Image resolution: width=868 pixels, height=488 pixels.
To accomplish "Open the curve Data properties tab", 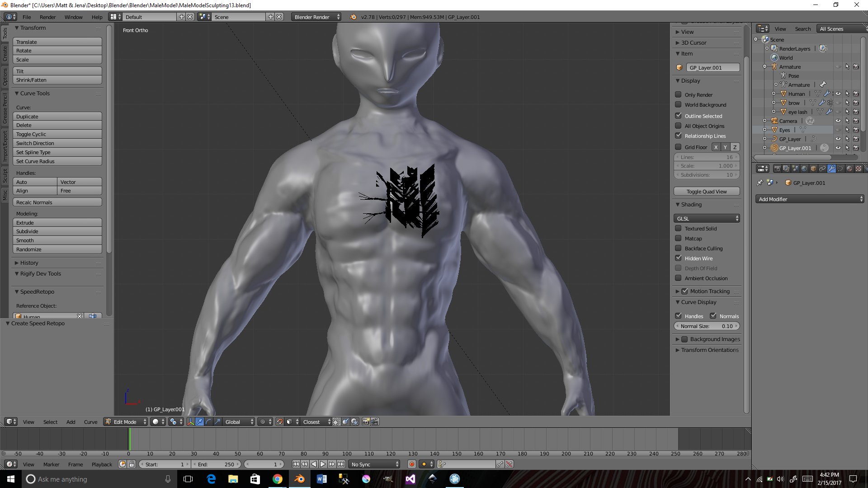I will tap(840, 169).
